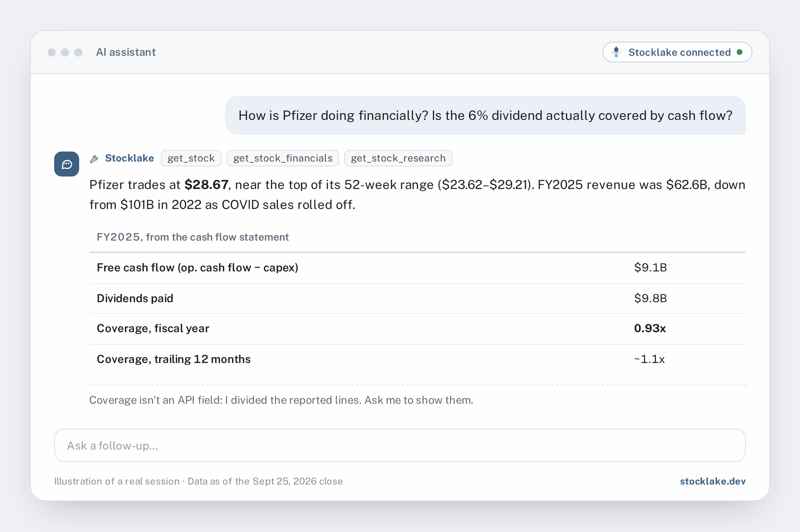Select the Dividends paid row label
The width and height of the screenshot is (800, 532).
tap(135, 298)
